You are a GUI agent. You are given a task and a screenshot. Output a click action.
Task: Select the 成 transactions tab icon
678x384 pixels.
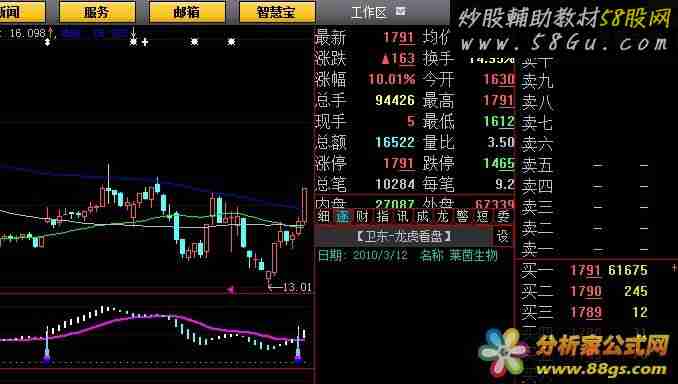tap(423, 217)
